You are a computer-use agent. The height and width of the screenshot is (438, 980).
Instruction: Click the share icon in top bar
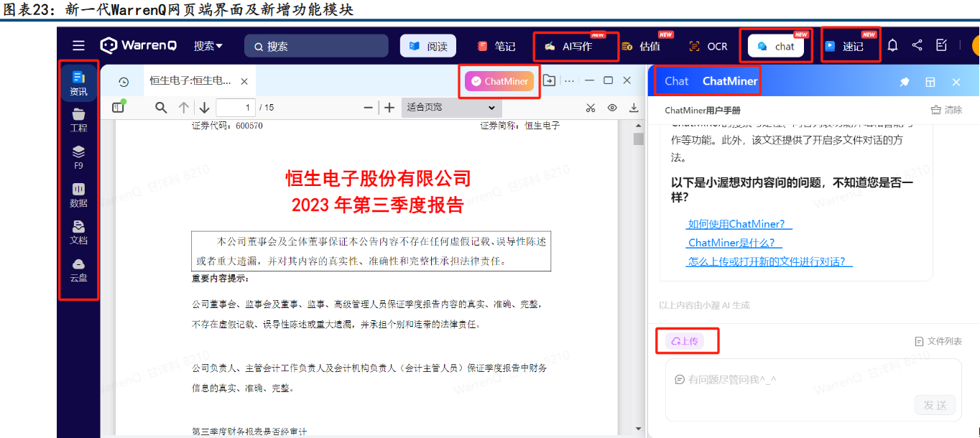(x=917, y=45)
